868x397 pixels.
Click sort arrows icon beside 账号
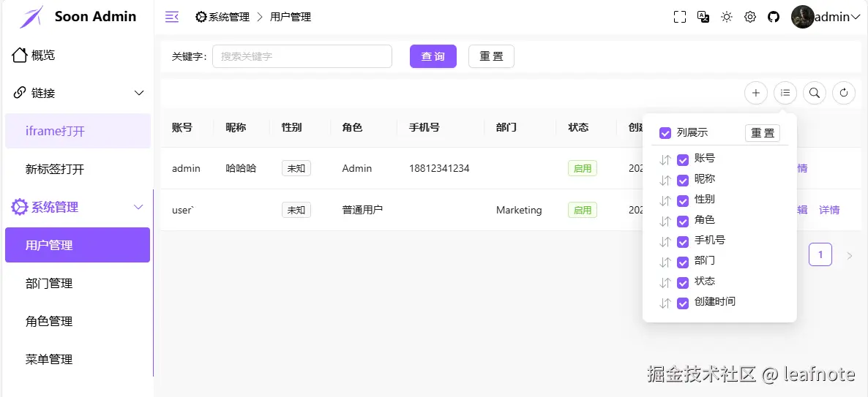pos(665,160)
